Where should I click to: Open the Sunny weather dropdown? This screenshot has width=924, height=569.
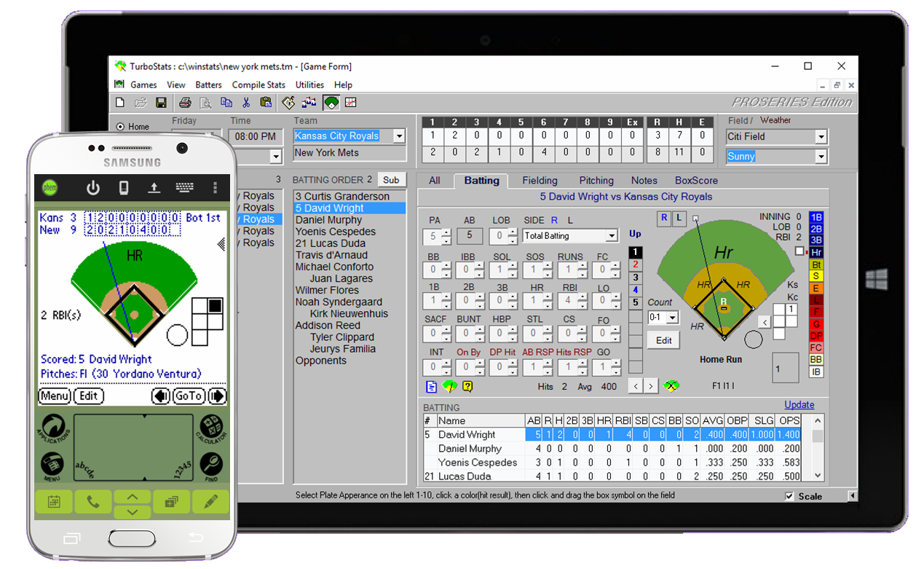point(821,157)
